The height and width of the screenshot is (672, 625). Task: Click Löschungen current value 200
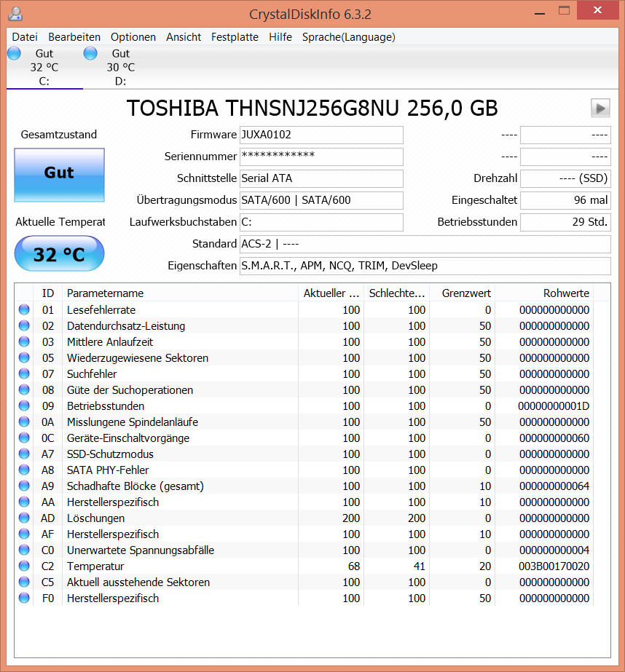(351, 518)
